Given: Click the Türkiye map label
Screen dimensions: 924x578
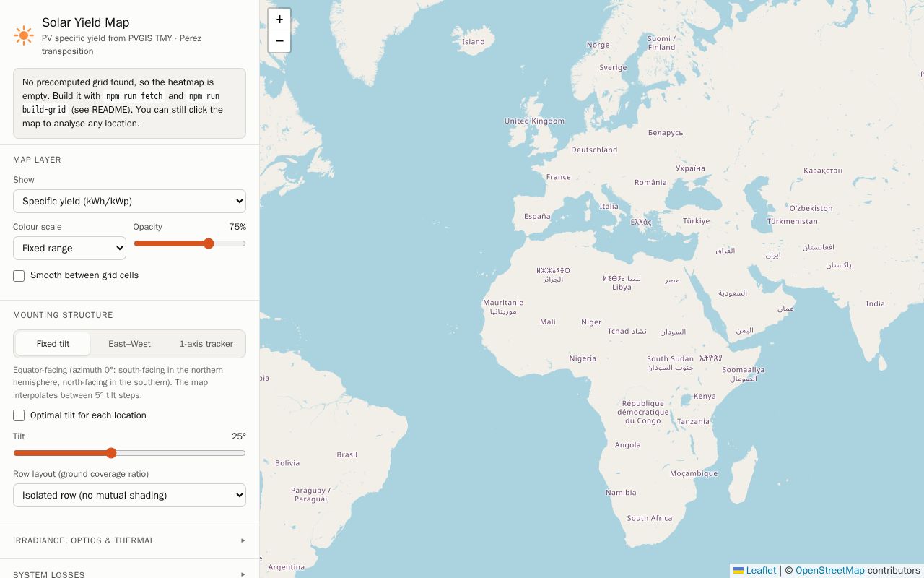Looking at the screenshot, I should (x=696, y=221).
